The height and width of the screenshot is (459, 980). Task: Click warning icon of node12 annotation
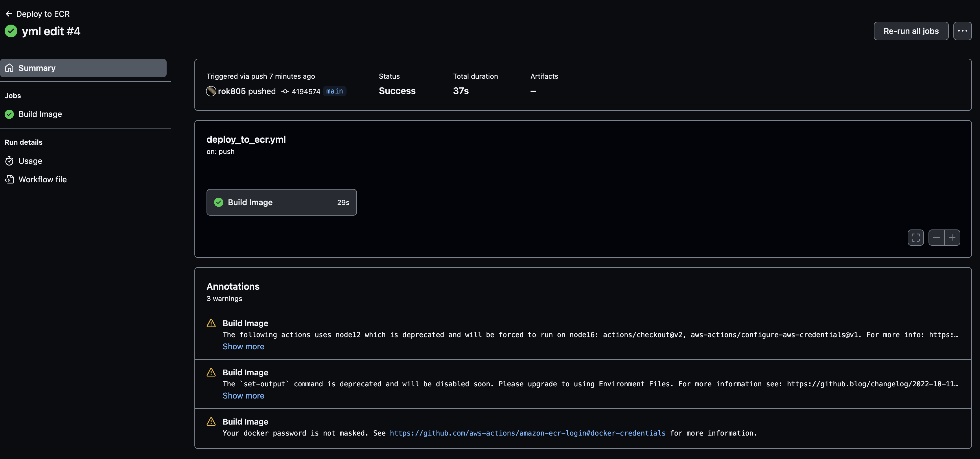point(211,323)
